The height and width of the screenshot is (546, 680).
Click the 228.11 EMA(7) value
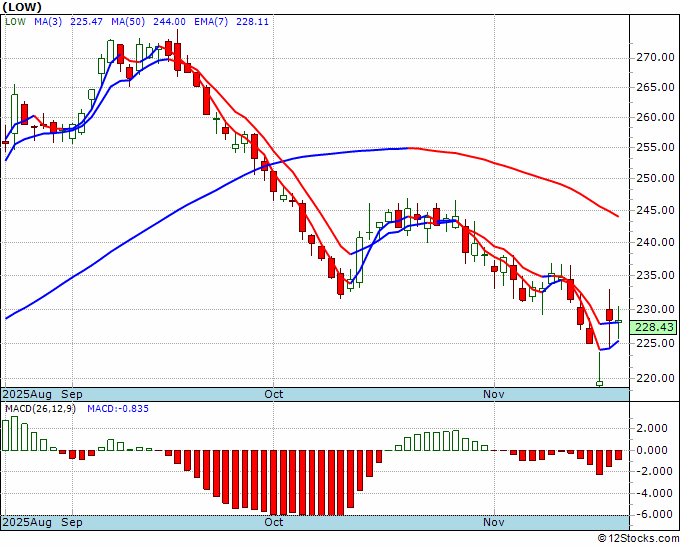tap(252, 22)
